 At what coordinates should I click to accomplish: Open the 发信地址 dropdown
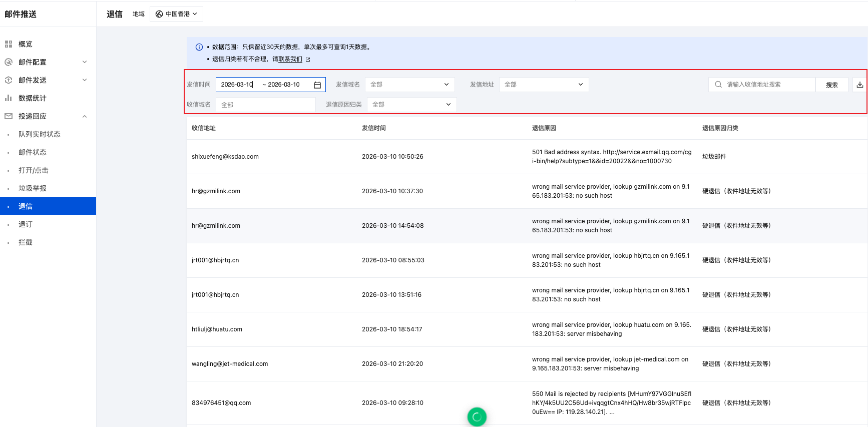pyautogui.click(x=544, y=85)
